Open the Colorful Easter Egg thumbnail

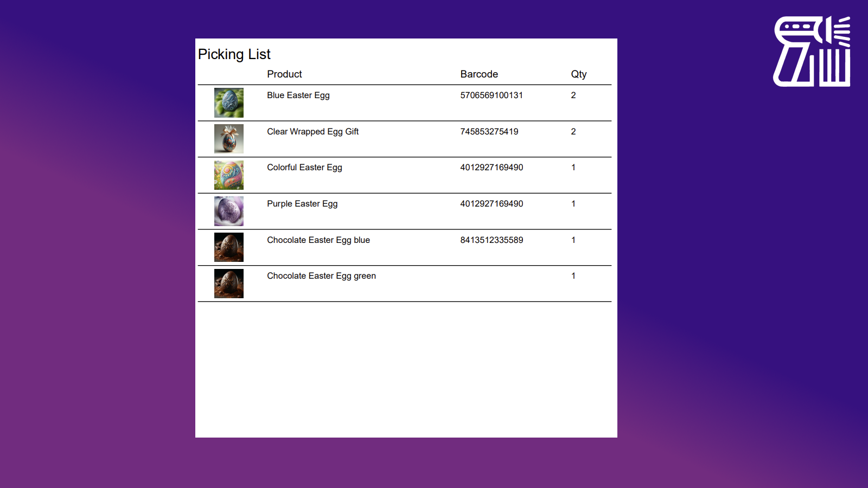tap(229, 175)
